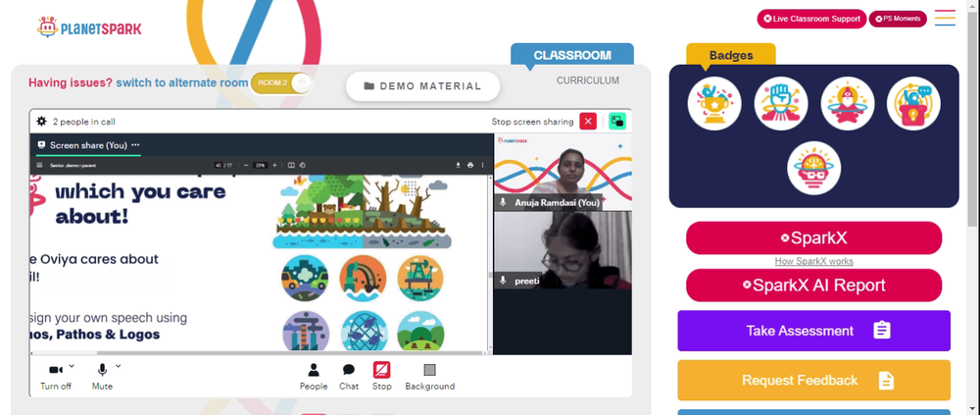
Task: Open the hamburger menu
Action: click(x=945, y=18)
